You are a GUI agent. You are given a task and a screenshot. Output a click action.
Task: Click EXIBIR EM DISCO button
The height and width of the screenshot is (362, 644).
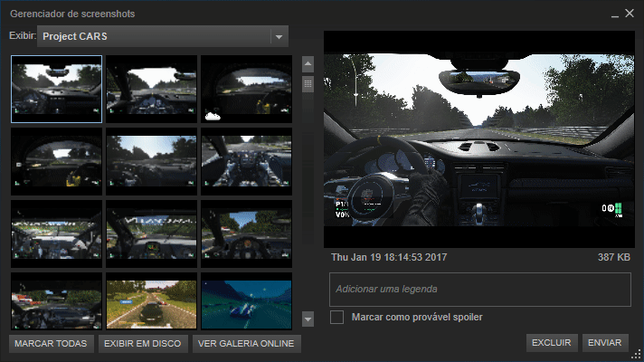143,344
